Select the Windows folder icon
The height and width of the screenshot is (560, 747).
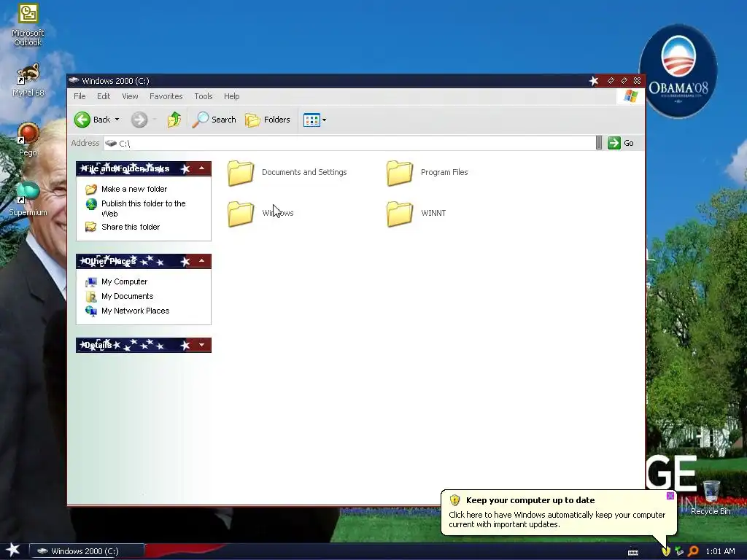pos(241,214)
